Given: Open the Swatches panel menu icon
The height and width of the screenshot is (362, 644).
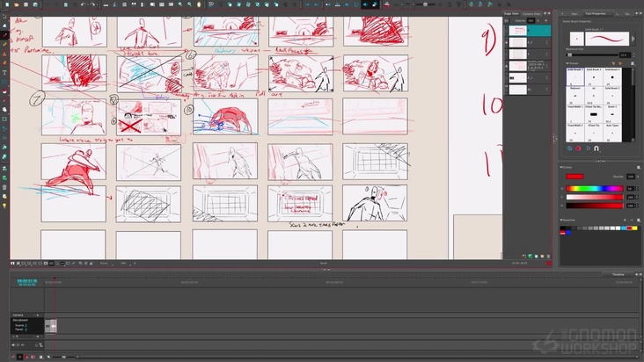Looking at the screenshot, I should 638,221.
